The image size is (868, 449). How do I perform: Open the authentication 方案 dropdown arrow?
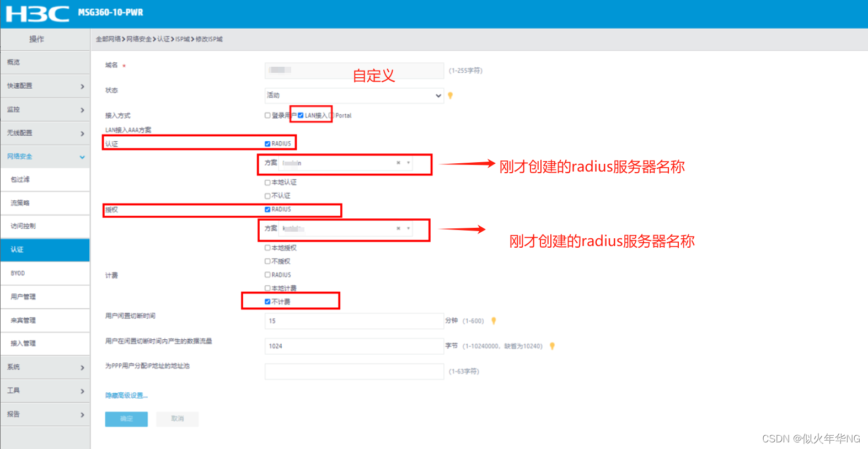point(408,163)
